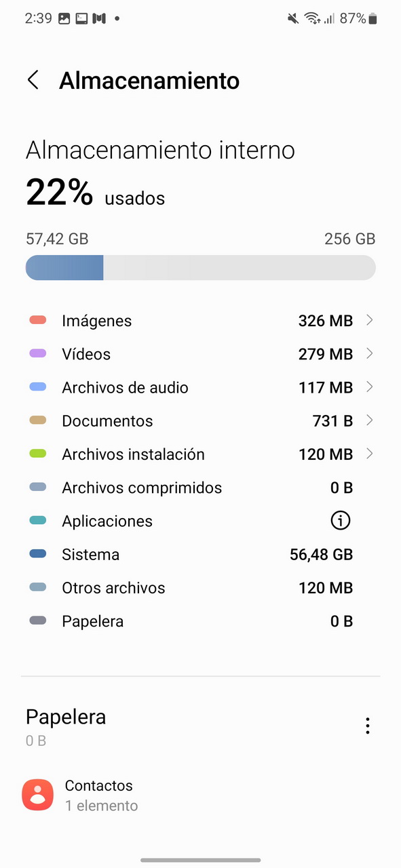Tap the Papelera 0 B list row
This screenshot has width=401, height=868.
pos(200,621)
